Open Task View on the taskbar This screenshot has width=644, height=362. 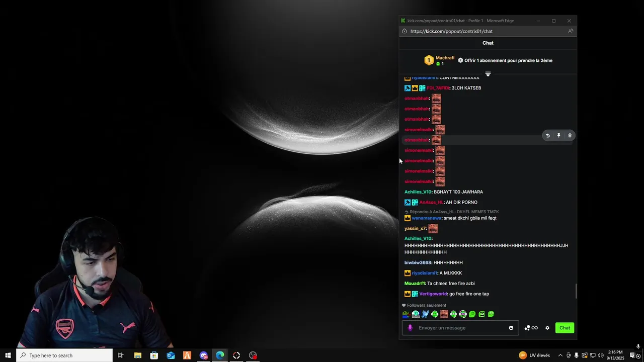pos(121,355)
